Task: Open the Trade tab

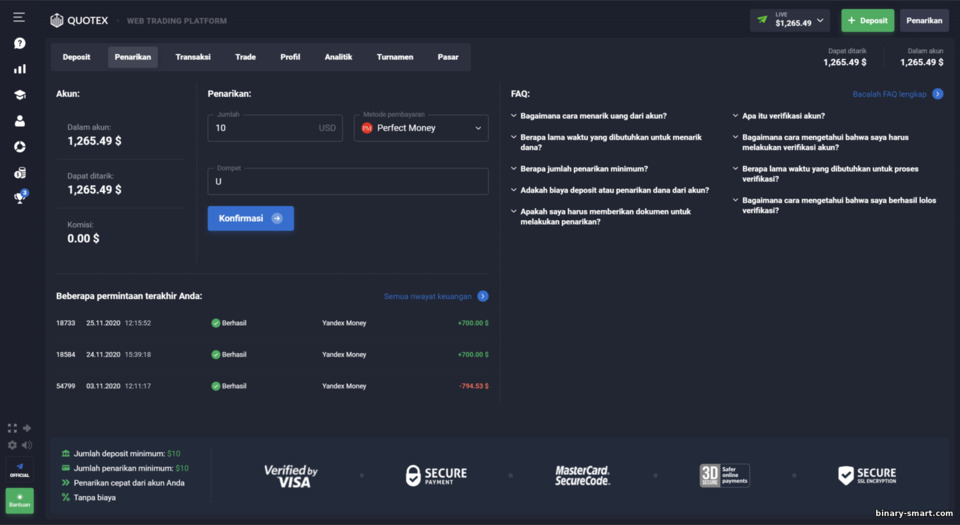Action: click(x=246, y=57)
